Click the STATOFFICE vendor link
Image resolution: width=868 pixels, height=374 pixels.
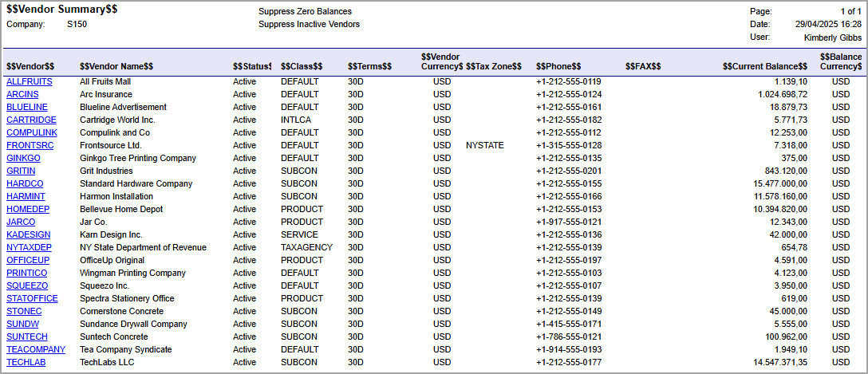coord(32,298)
